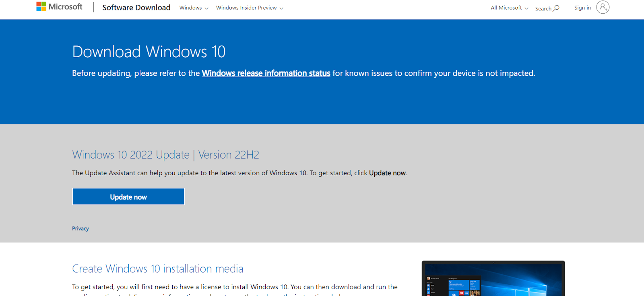The height and width of the screenshot is (296, 644).
Task: Click the Windows 10 laptop image
Action: [493, 278]
